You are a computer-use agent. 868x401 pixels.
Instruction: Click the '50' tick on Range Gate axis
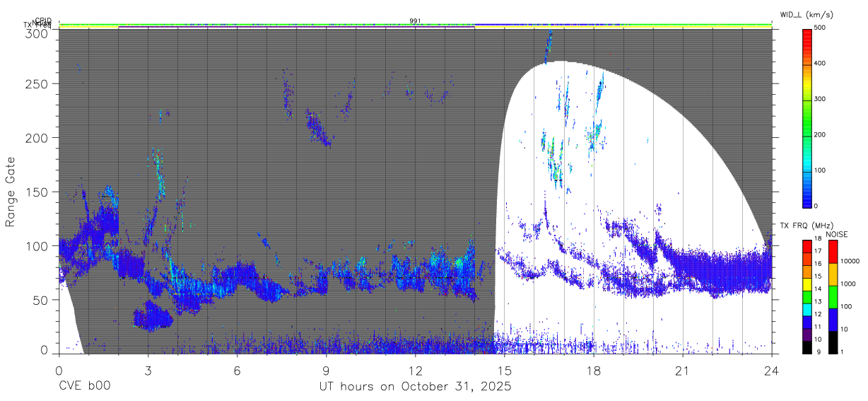tap(40, 300)
